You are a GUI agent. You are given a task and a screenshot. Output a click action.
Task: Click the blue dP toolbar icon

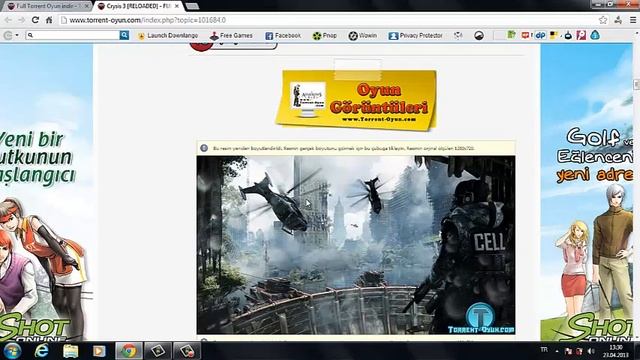pyautogui.click(x=540, y=36)
